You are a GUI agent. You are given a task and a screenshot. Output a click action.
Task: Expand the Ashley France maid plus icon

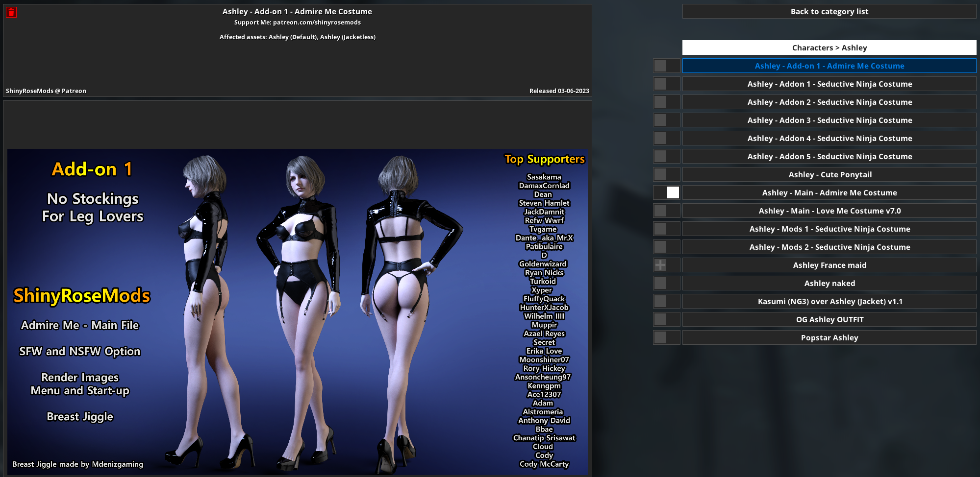pos(660,265)
